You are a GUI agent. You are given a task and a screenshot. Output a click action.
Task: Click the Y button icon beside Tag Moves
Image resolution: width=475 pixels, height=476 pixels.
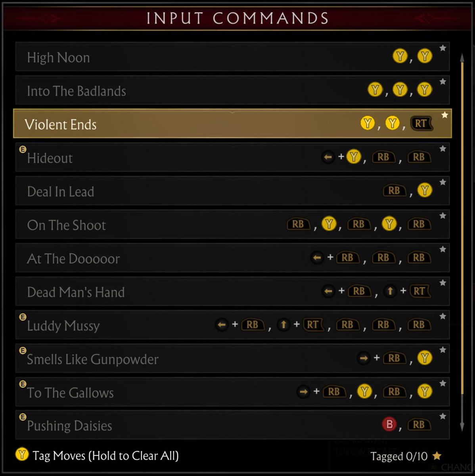pos(22,455)
